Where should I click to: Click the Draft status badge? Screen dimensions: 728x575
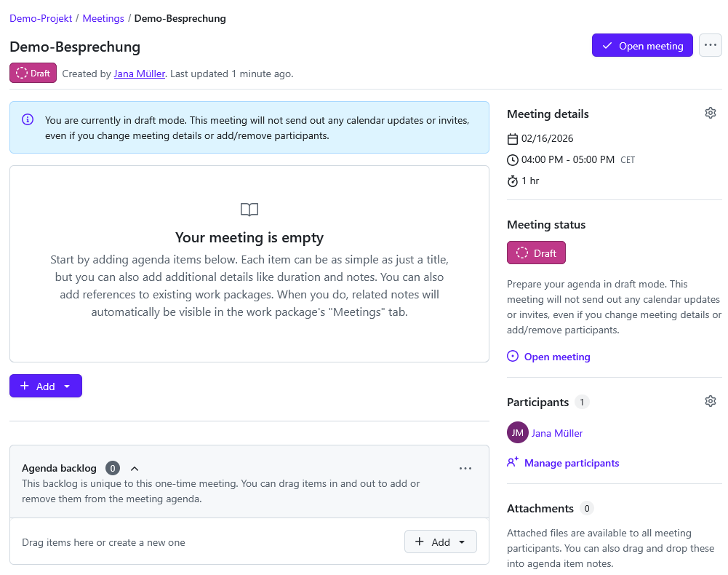pos(32,73)
